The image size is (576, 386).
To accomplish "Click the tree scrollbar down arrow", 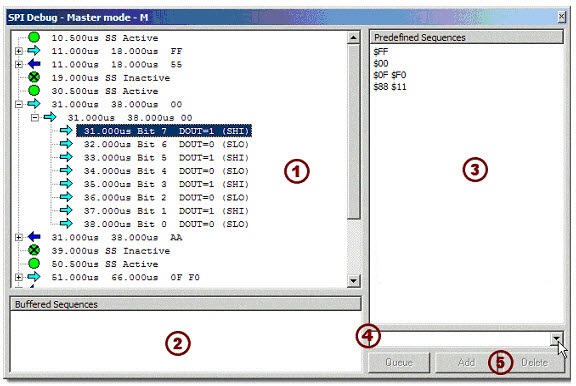I will 353,281.
